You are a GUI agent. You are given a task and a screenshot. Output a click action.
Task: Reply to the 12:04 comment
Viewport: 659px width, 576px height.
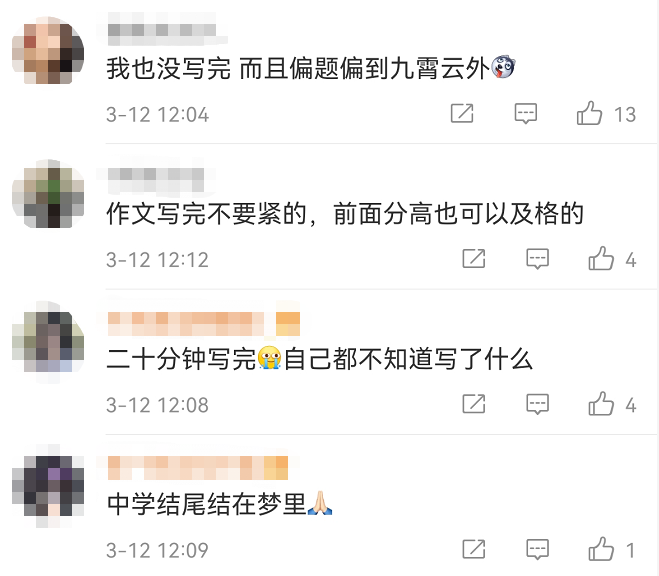point(526,113)
